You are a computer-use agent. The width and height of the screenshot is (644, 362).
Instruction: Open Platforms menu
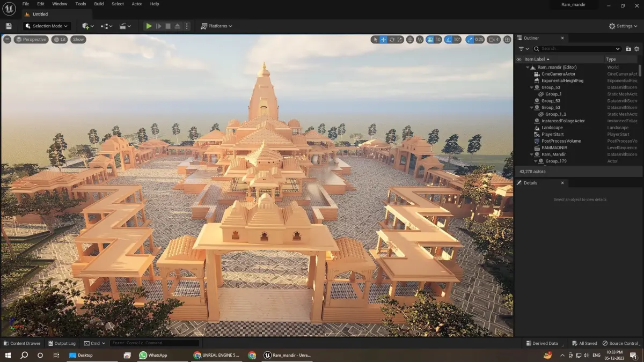216,26
